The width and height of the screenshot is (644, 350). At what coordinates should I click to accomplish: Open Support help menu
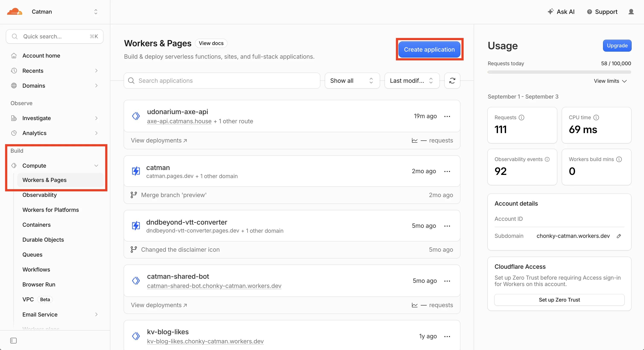(x=602, y=12)
